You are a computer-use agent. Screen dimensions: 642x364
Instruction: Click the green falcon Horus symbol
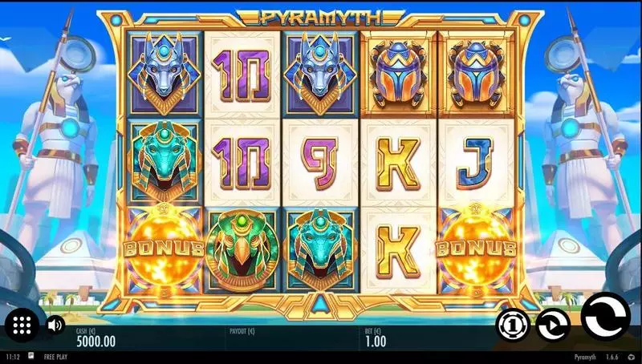point(242,249)
